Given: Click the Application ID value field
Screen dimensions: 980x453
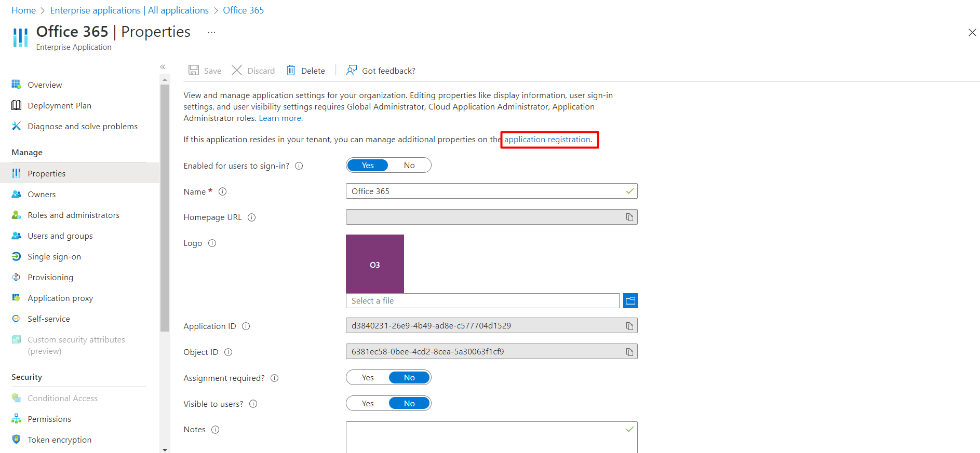Looking at the screenshot, I should (491, 325).
